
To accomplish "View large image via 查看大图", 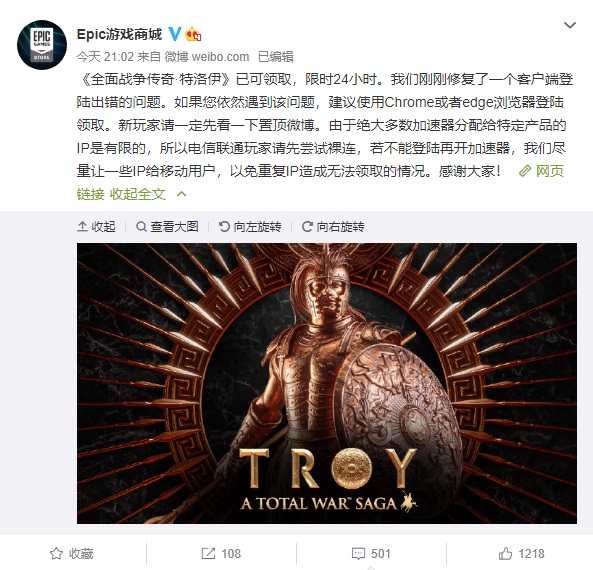I will click(167, 227).
